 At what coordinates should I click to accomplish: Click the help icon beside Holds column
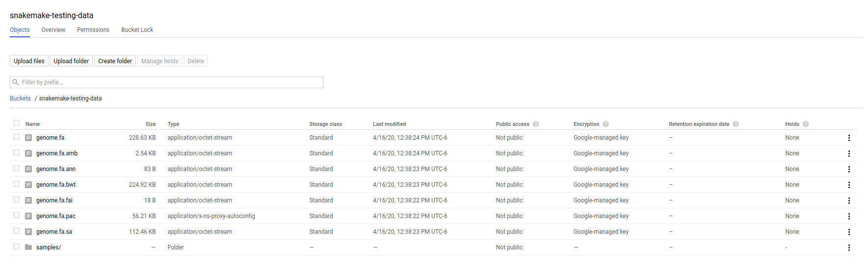pyautogui.click(x=806, y=124)
